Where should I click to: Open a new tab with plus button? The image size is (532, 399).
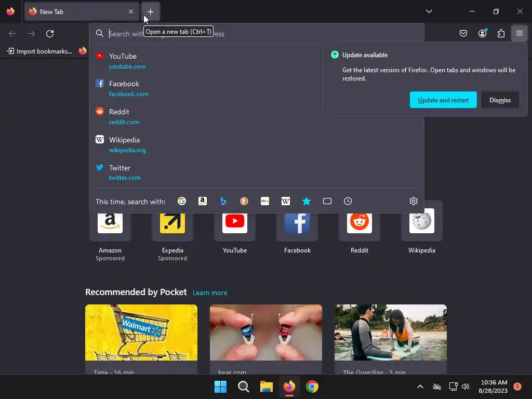point(150,11)
